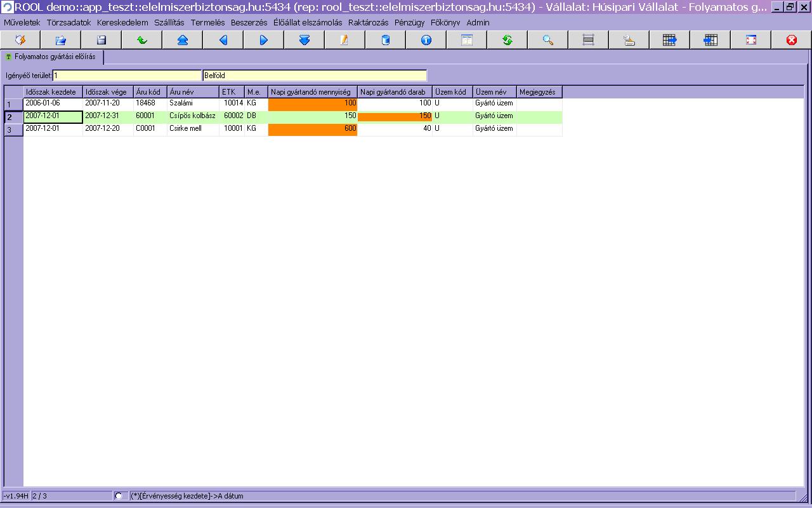
Task: Click the form layout window icon
Action: tap(467, 40)
